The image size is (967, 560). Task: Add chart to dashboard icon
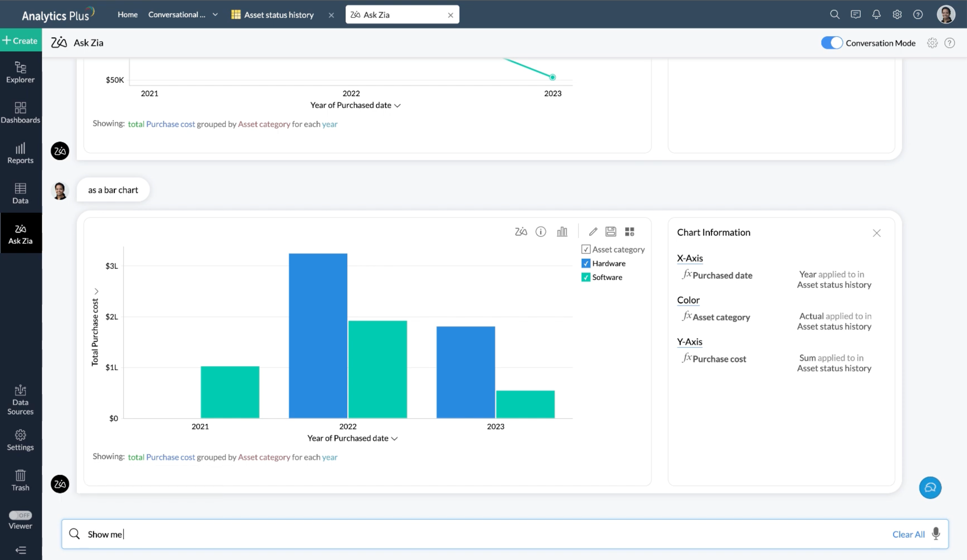point(629,232)
